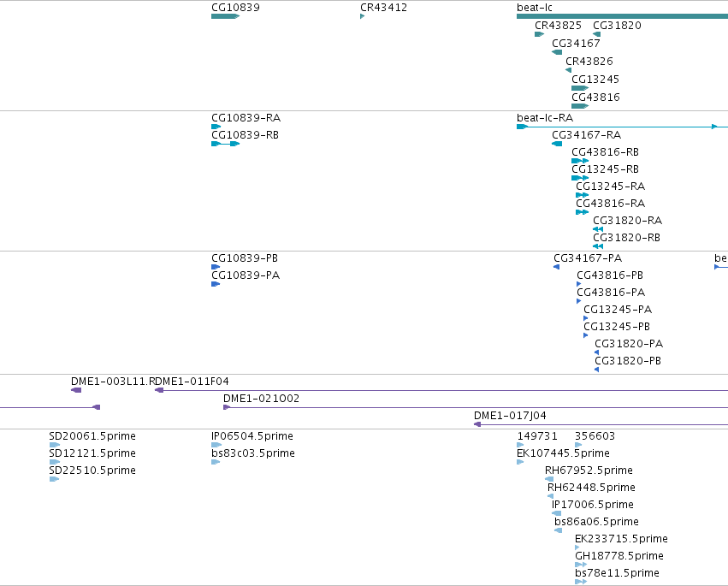Select the DME1-021O02 clone label
Screen dimensions: 728x586
pos(262,399)
